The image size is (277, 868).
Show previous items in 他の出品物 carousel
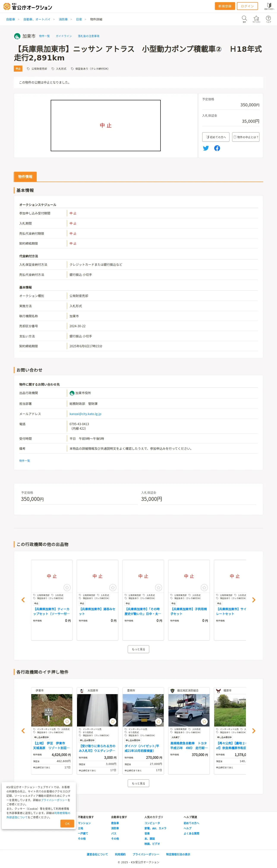coord(23,600)
